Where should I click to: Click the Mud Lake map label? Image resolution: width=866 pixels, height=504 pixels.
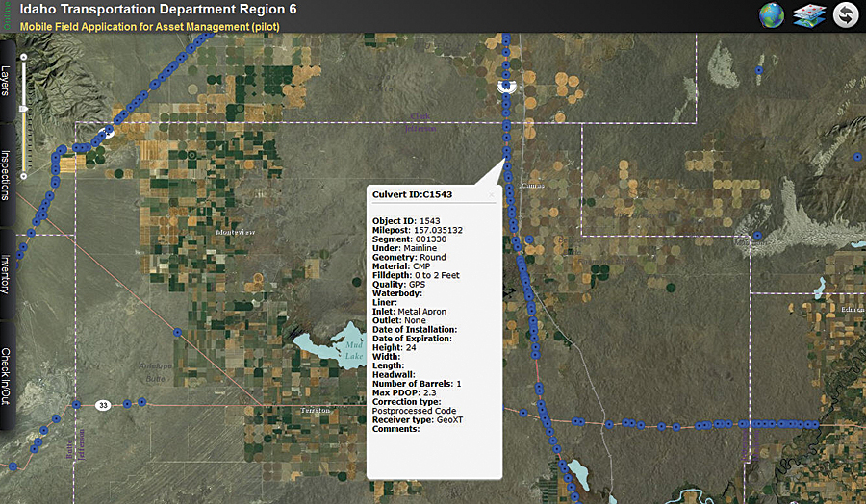tap(354, 350)
